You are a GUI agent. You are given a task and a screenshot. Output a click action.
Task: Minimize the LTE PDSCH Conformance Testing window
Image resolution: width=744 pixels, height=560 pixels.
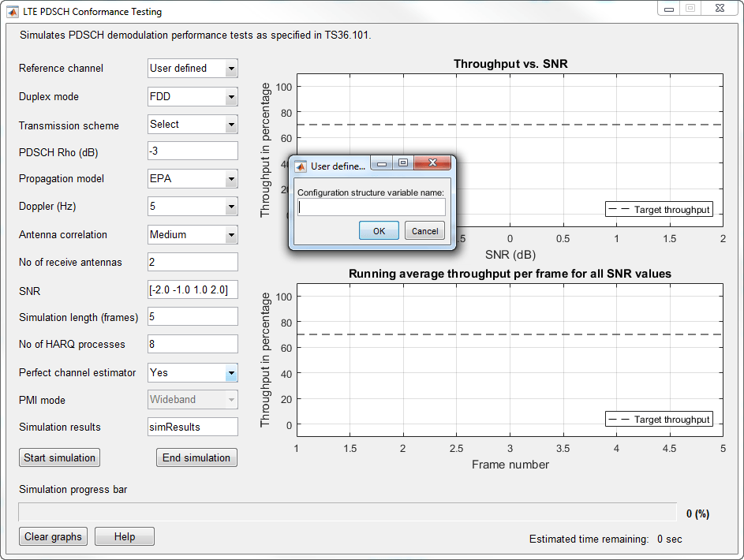point(668,9)
